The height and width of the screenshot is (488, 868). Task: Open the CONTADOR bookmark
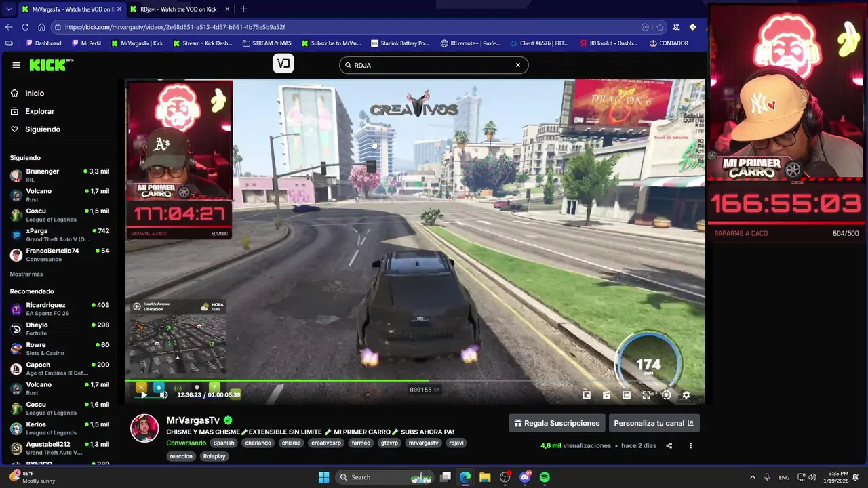pyautogui.click(x=669, y=43)
